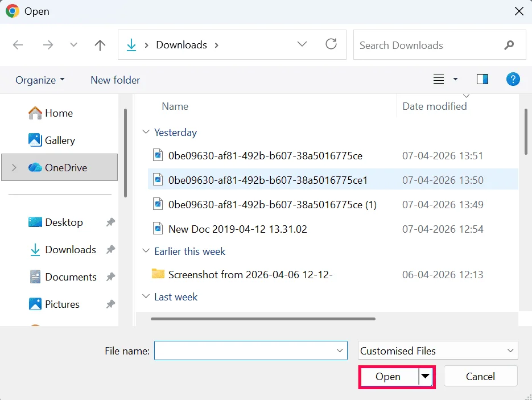The image size is (532, 400).
Task: Change view with the list view icon
Action: [438, 80]
